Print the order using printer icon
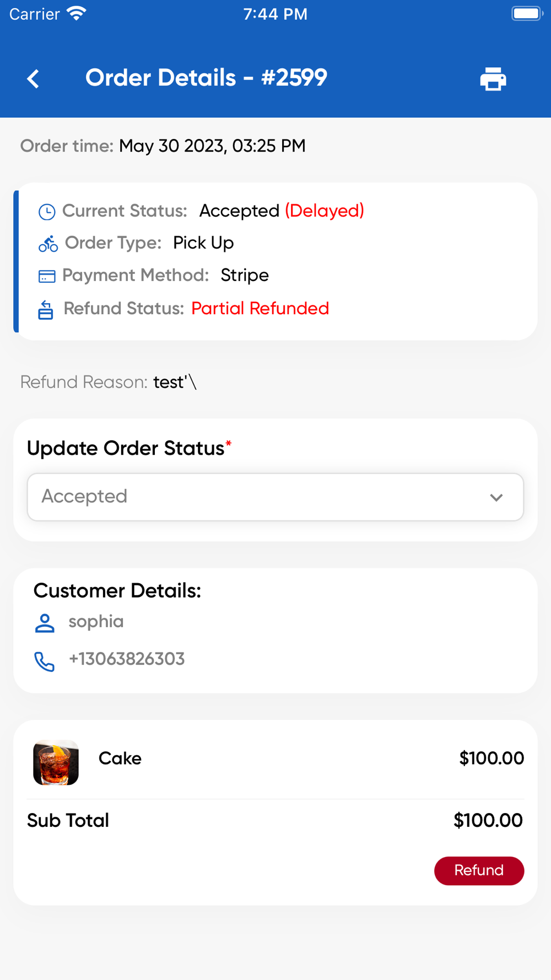Viewport: 551px width, 980px height. (x=493, y=79)
